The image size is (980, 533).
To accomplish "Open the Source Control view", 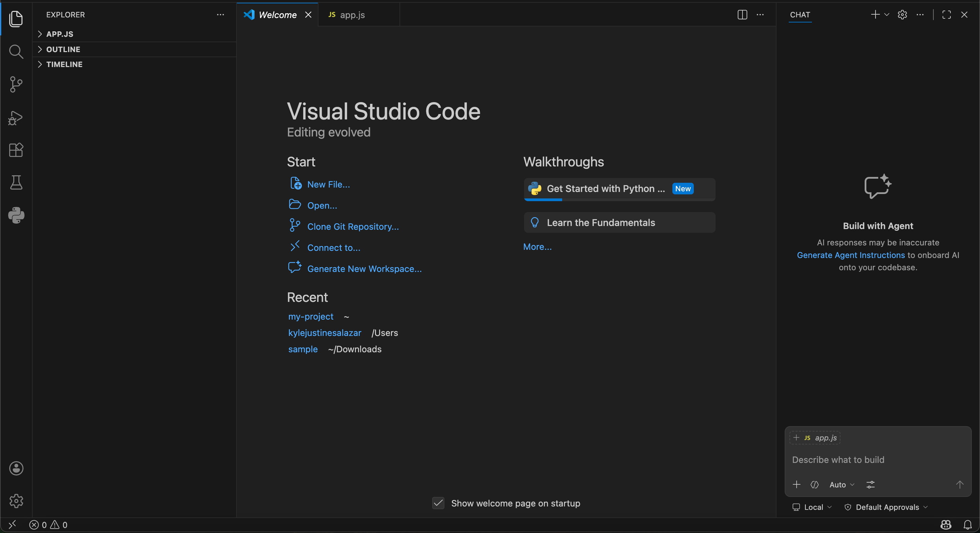I will 16,84.
